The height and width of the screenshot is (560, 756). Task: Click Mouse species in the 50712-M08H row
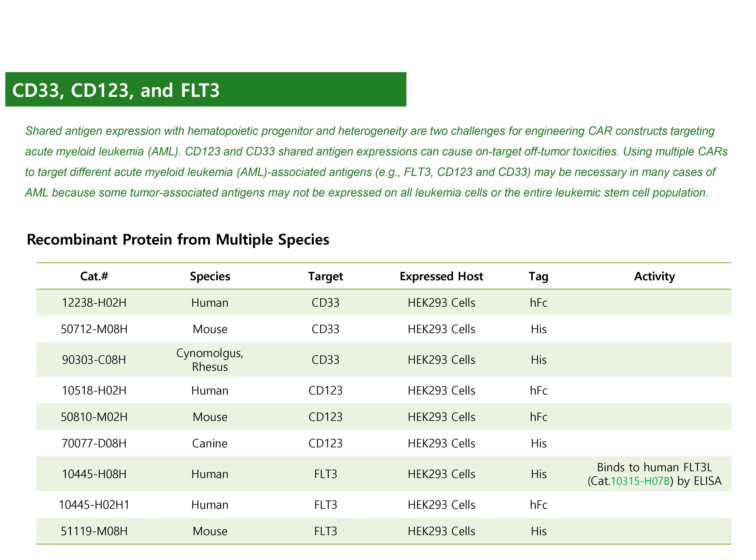[210, 329]
